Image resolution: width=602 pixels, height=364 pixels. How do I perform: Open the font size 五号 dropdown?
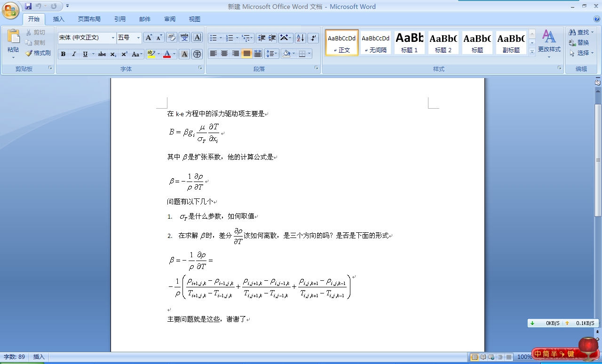pos(138,38)
